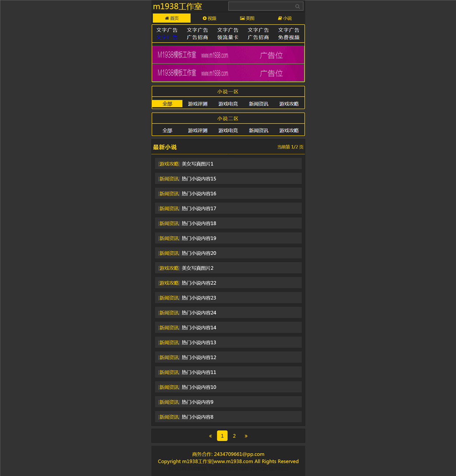The width and height of the screenshot is (456, 476).
Task: Click the www.m1938.com footer link
Action: pyautogui.click(x=233, y=461)
